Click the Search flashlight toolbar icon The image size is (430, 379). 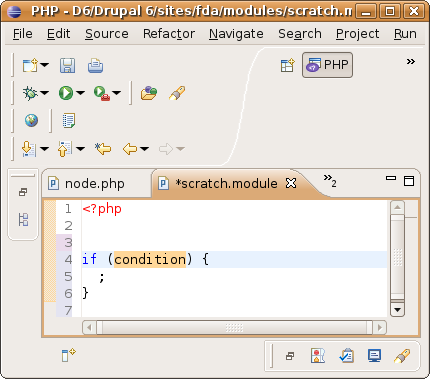pos(177,93)
